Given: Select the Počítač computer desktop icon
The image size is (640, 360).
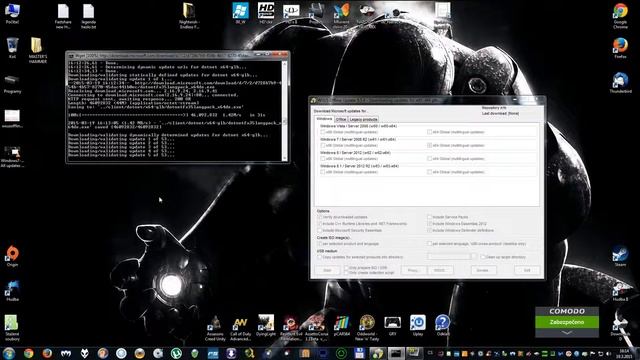Looking at the screenshot, I should click(x=12, y=13).
